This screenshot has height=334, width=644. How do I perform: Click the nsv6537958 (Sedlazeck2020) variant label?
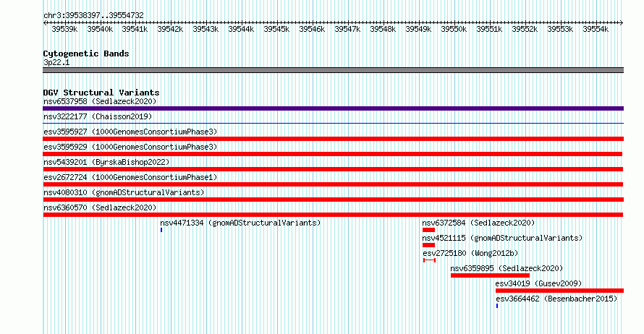[x=100, y=101]
